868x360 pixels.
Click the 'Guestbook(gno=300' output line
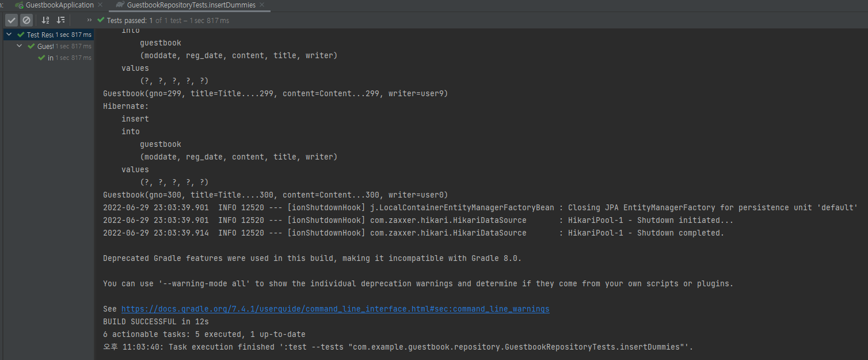[x=275, y=195]
